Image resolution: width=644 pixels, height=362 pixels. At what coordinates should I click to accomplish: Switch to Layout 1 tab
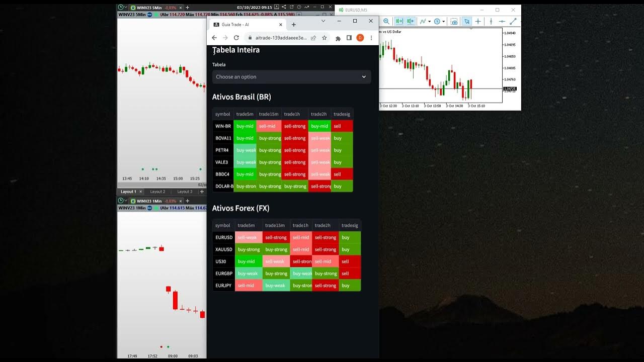128,192
